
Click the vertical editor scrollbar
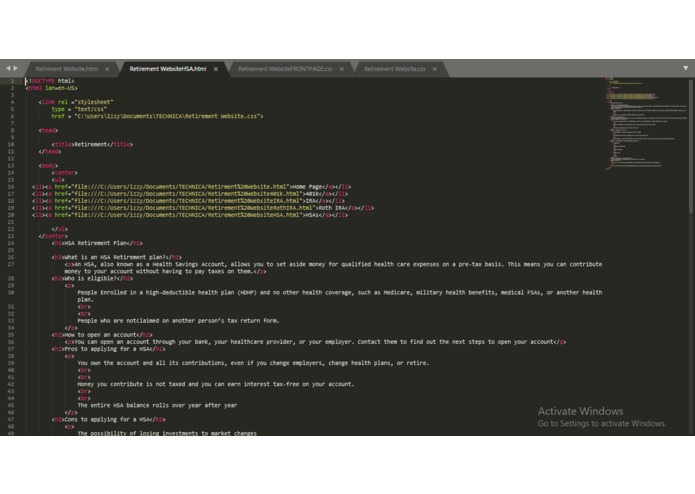click(x=691, y=146)
